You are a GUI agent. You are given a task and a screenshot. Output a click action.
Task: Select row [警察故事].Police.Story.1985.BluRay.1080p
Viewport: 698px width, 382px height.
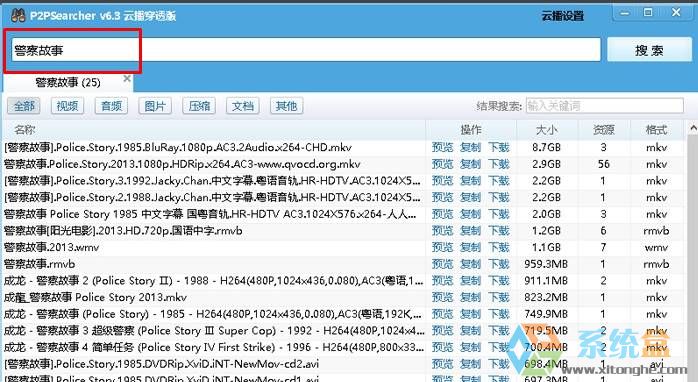[178, 147]
